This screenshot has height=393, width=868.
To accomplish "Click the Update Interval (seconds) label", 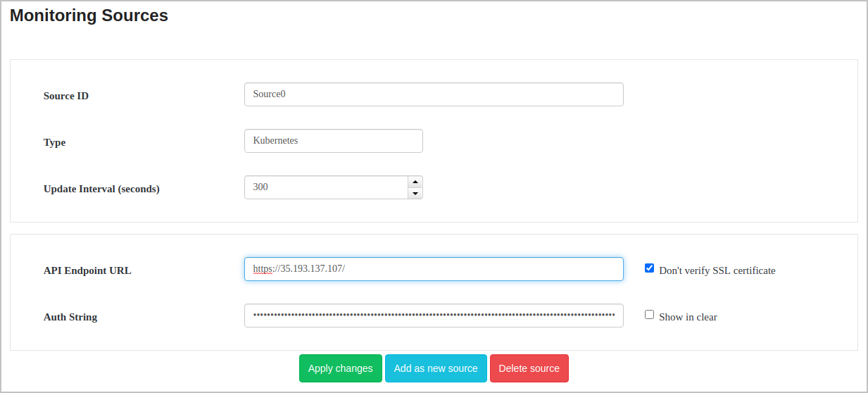I will pyautogui.click(x=101, y=189).
